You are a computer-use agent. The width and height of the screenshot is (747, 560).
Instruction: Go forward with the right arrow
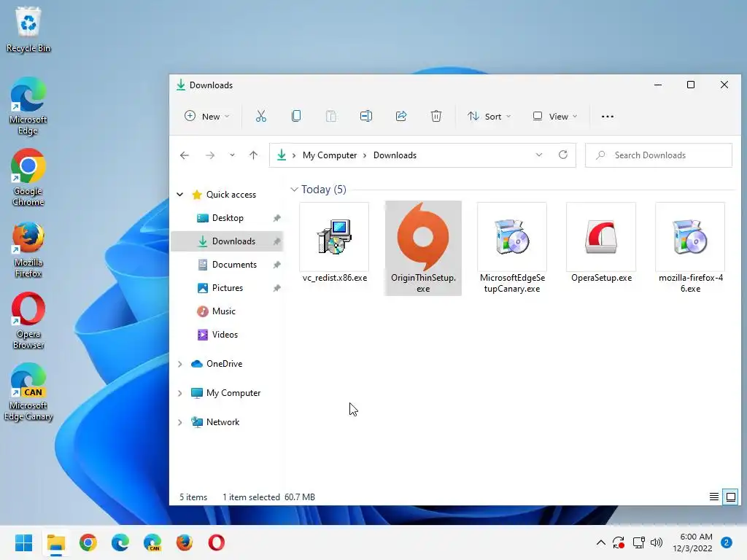[x=210, y=155]
